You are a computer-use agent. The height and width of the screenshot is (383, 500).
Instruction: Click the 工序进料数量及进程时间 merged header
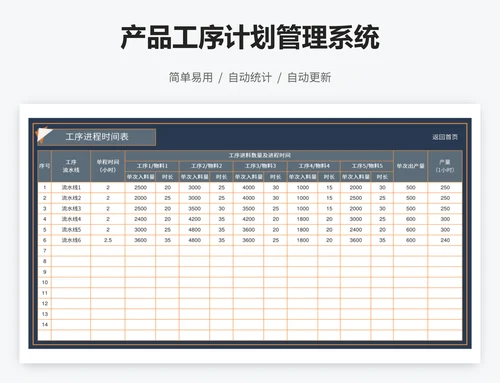click(x=259, y=155)
